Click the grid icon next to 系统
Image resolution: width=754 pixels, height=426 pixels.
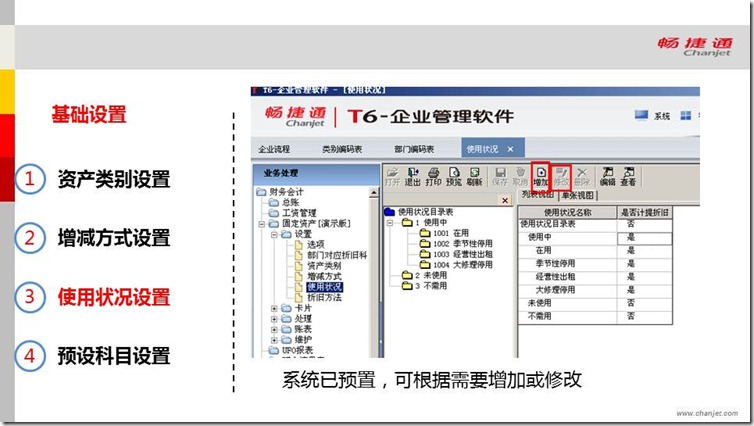click(x=686, y=115)
